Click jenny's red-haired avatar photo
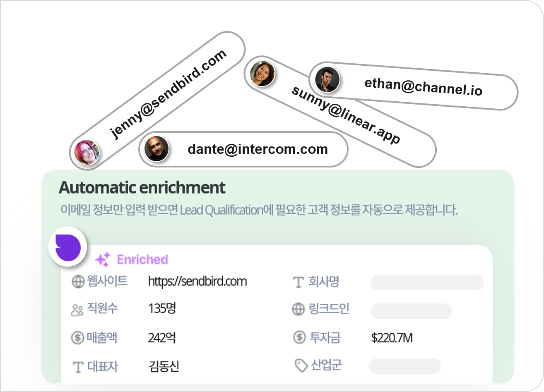The height and width of the screenshot is (392, 544). click(x=87, y=152)
